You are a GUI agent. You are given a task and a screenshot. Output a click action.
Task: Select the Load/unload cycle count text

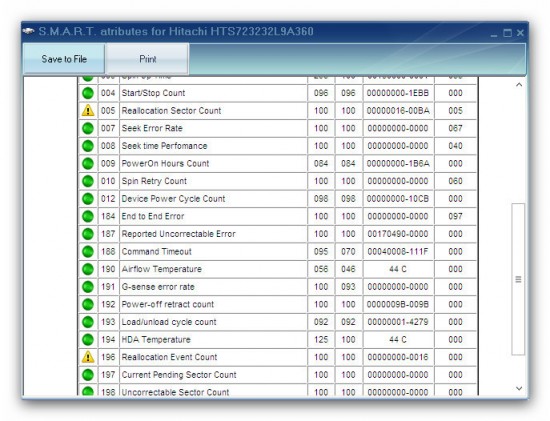coord(169,322)
